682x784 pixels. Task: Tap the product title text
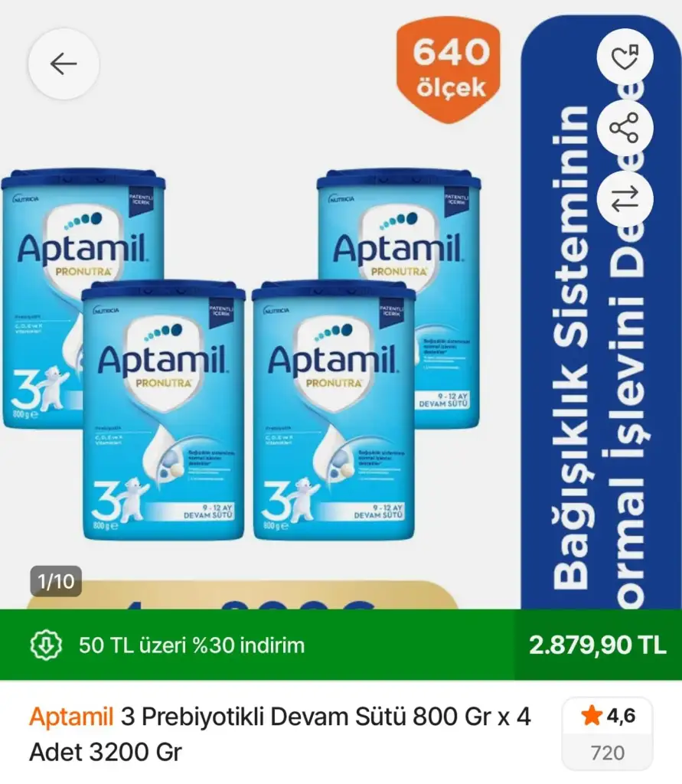pyautogui.click(x=280, y=734)
